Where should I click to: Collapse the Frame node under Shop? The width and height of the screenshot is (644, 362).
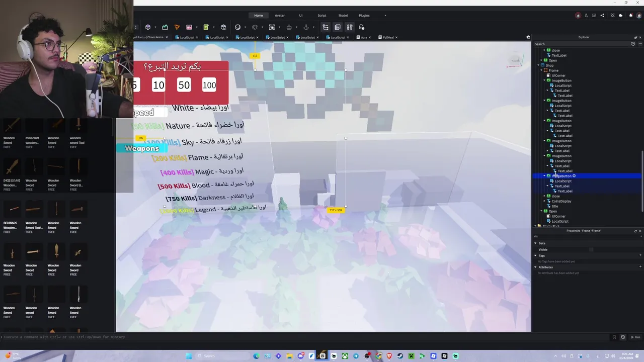(x=541, y=70)
